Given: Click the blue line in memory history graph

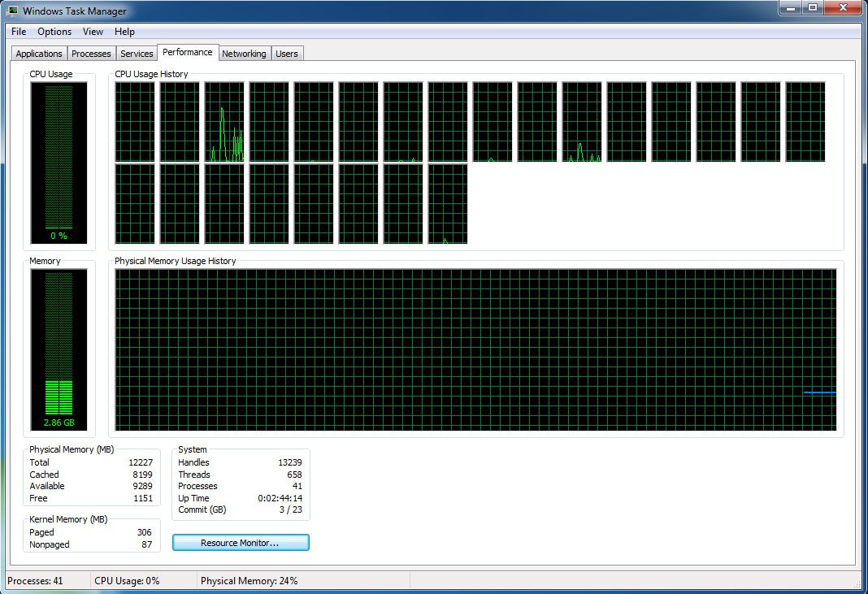Looking at the screenshot, I should pos(820,392).
